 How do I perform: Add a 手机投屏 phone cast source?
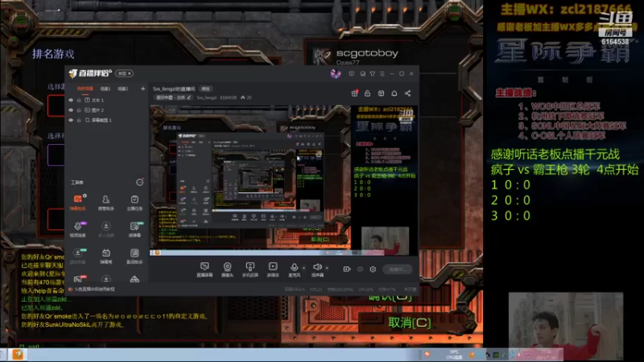[x=250, y=269]
